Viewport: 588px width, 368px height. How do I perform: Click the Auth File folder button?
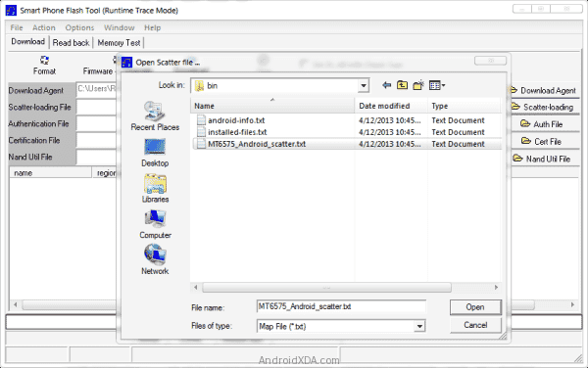545,124
